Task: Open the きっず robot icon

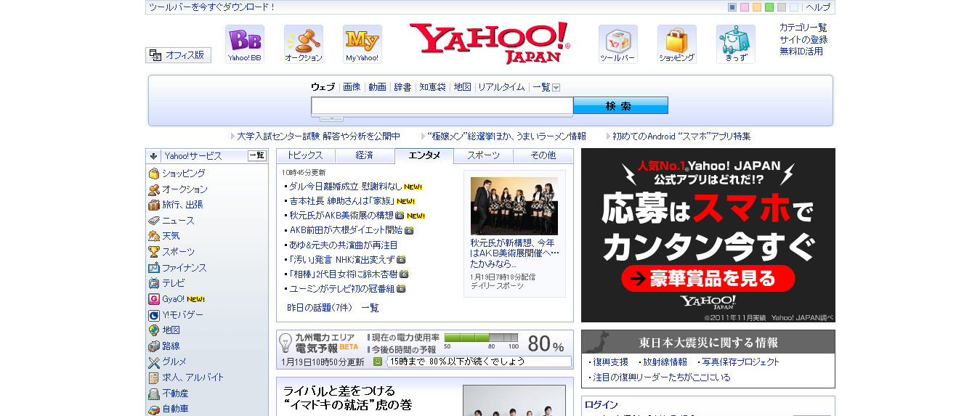Action: [735, 44]
